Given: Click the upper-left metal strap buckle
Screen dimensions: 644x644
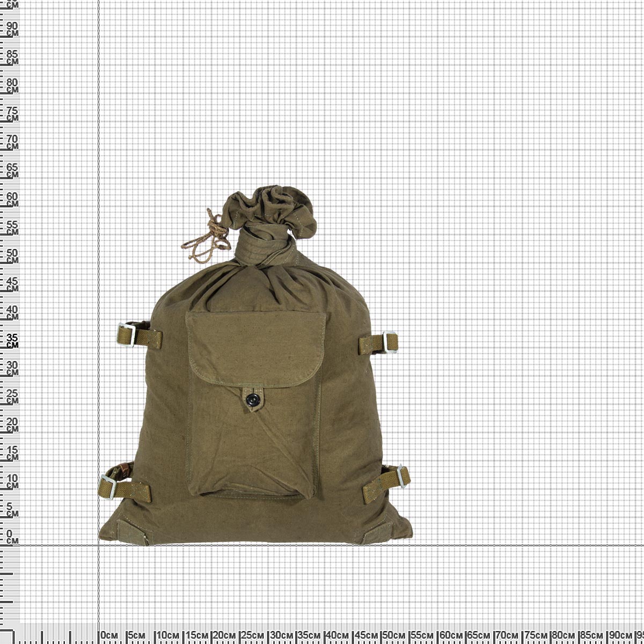Looking at the screenshot, I should (x=127, y=333).
